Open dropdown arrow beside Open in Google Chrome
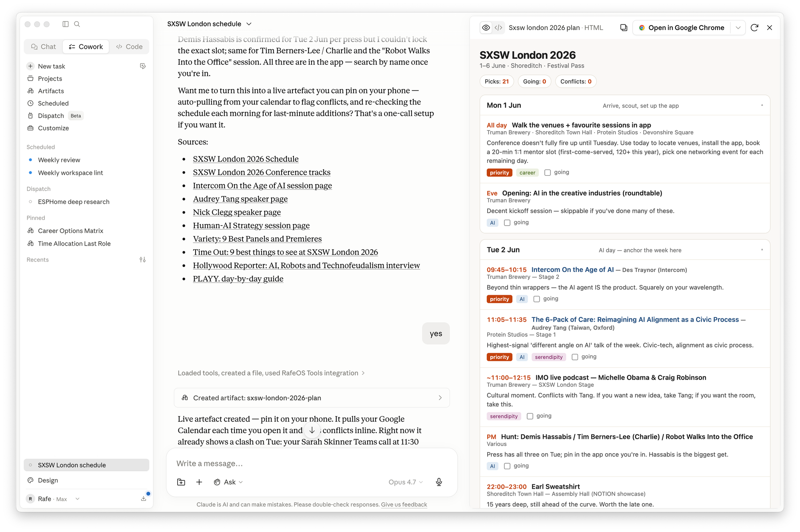This screenshot has height=532, width=800. (x=738, y=28)
